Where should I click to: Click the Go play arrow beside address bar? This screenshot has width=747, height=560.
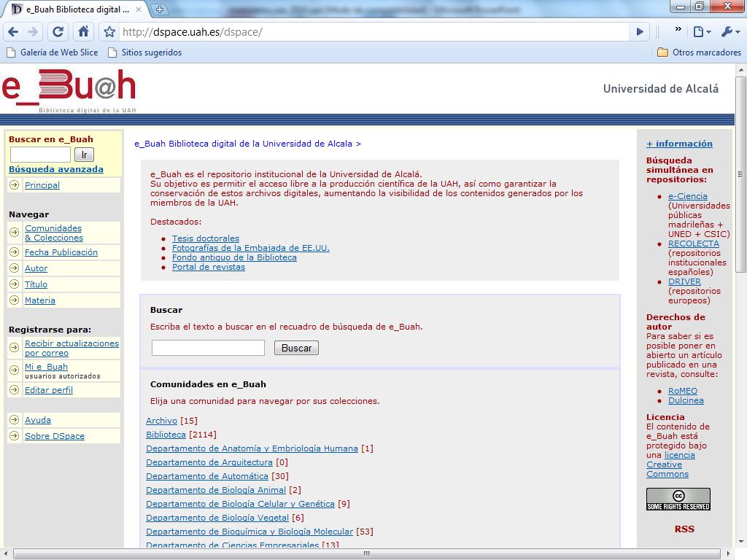pos(640,32)
